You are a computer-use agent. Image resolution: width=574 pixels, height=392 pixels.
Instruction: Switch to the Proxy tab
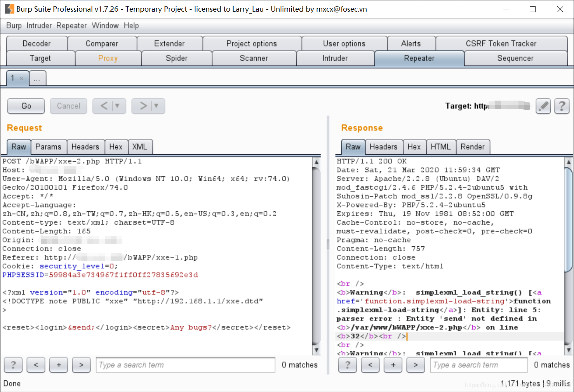pos(108,58)
